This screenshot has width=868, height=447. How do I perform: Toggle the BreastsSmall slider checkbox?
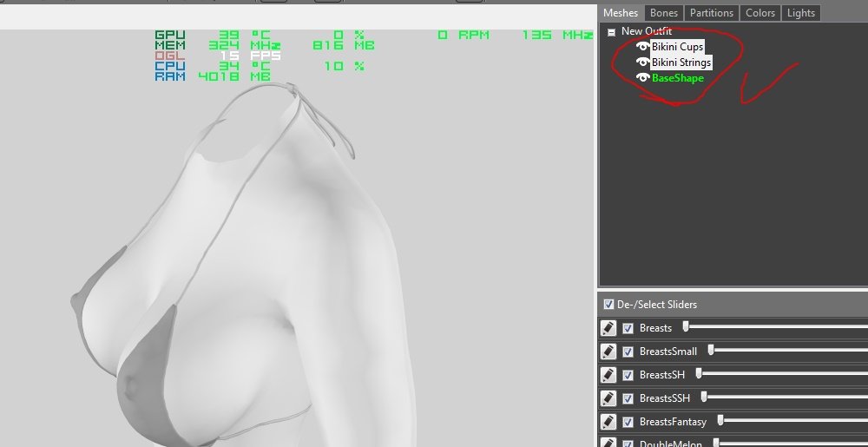pyautogui.click(x=628, y=352)
